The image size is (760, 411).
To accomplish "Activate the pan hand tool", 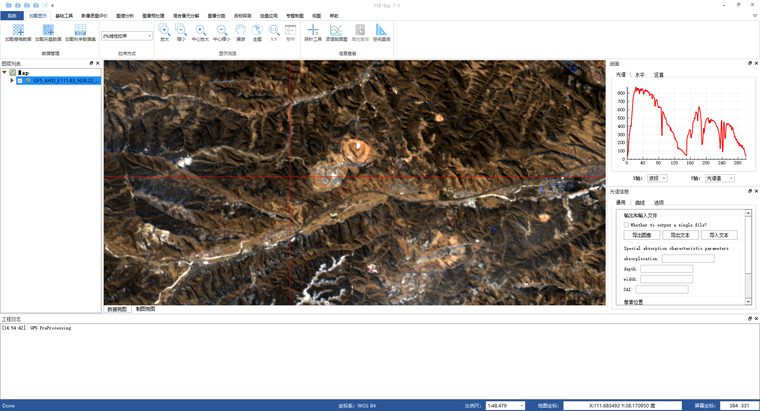I will [x=240, y=31].
